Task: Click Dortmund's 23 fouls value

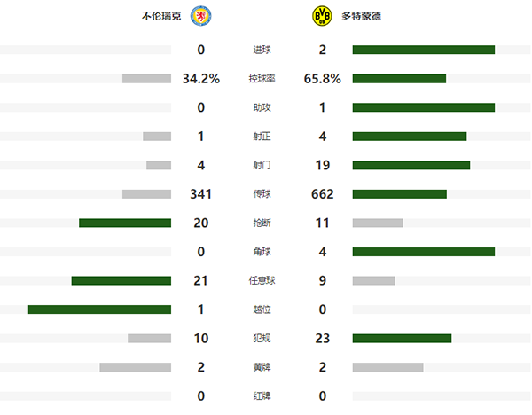Action: [x=323, y=338]
